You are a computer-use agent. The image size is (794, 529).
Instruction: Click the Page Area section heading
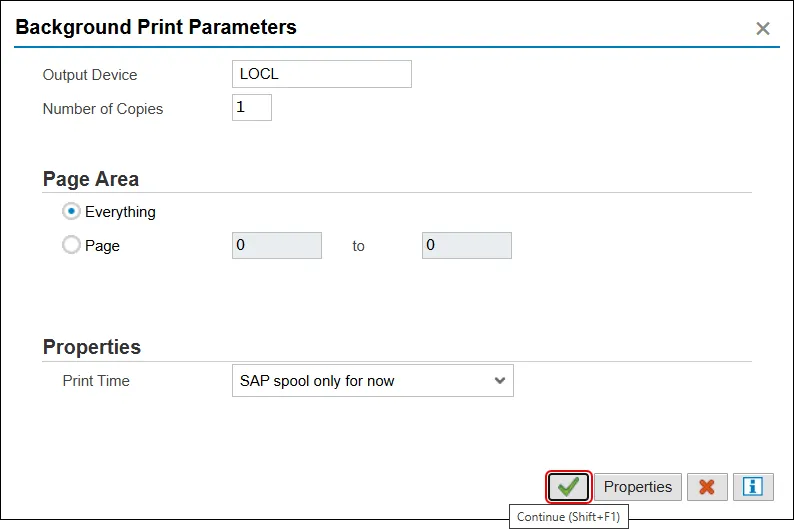tap(91, 180)
